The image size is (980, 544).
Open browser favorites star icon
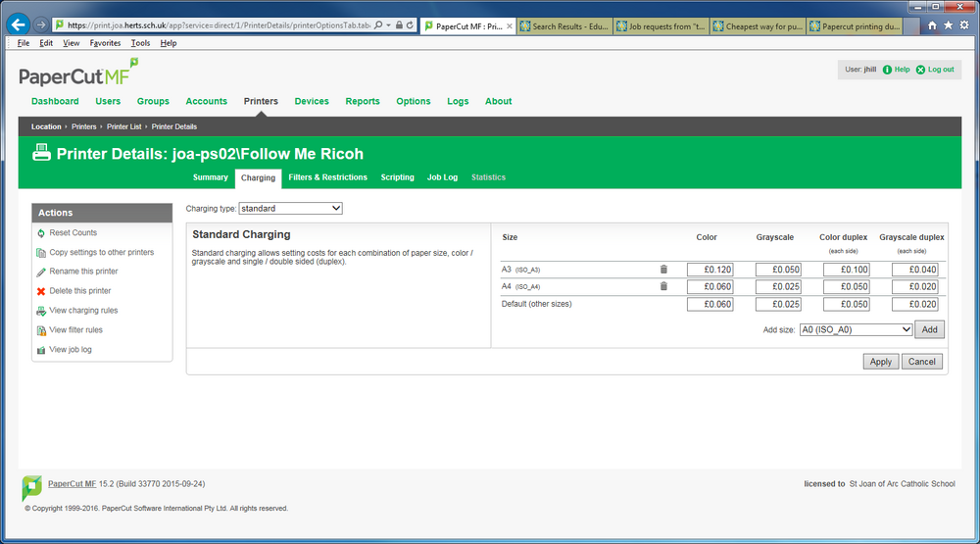coord(948,25)
